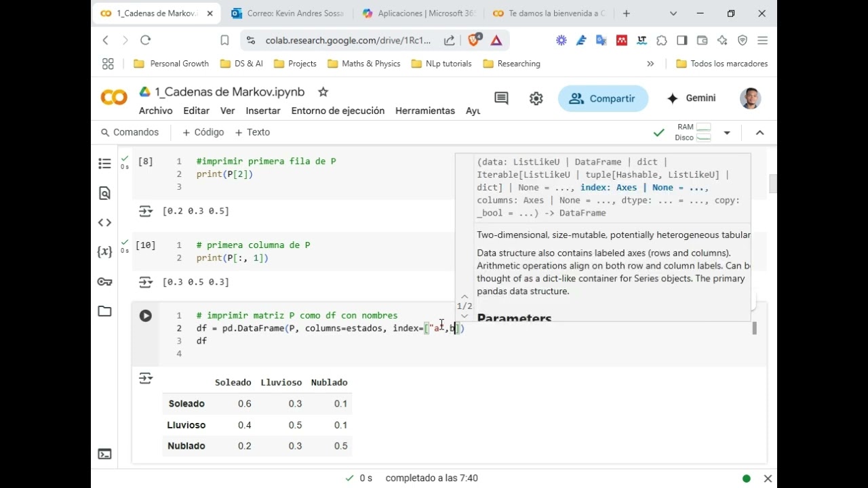The width and height of the screenshot is (868, 488).
Task: Toggle the browser sidebar panel icon
Action: pyautogui.click(x=682, y=41)
